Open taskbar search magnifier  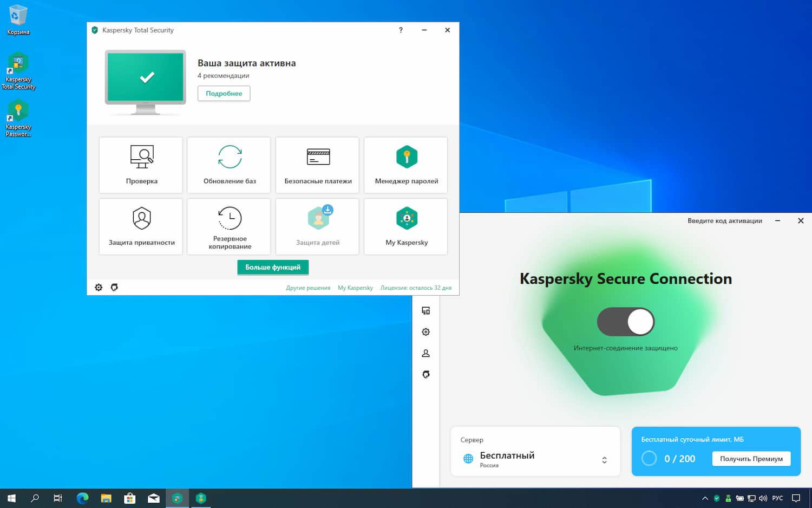coord(35,498)
